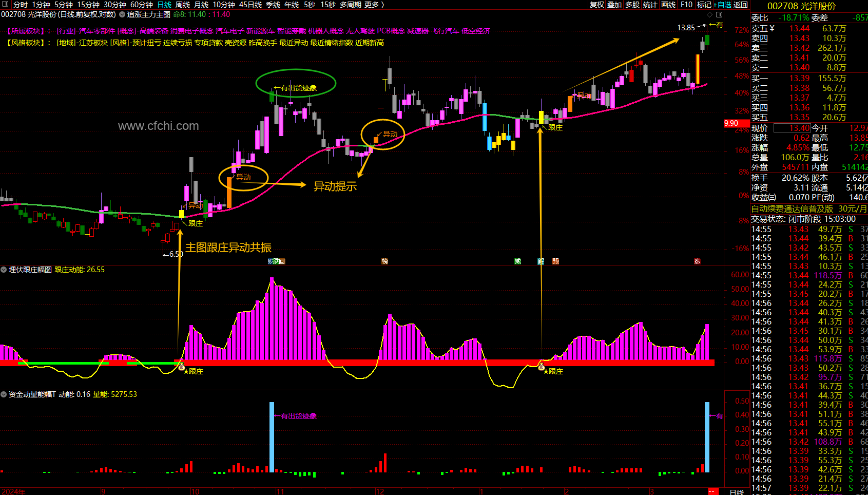Viewport: 868px width, 495px height.
Task: Expand the 埋伏跟庄幅图 indicator menu arrow
Action: 4,270
